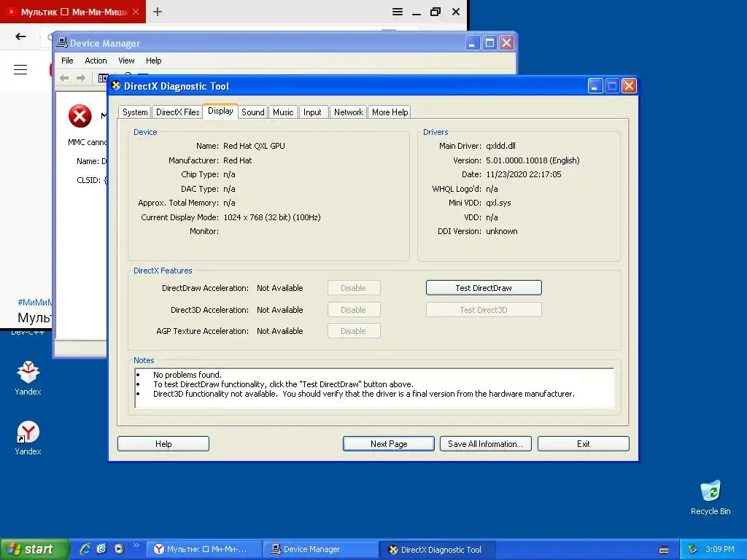Switch to the Device Manager taskbar button
Viewport: 747px width, 560px height.
321,550
